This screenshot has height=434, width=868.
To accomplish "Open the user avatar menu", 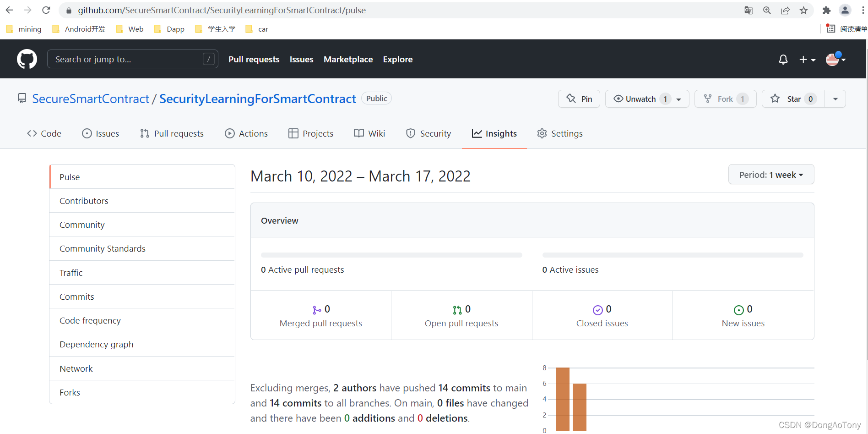I will tap(835, 59).
